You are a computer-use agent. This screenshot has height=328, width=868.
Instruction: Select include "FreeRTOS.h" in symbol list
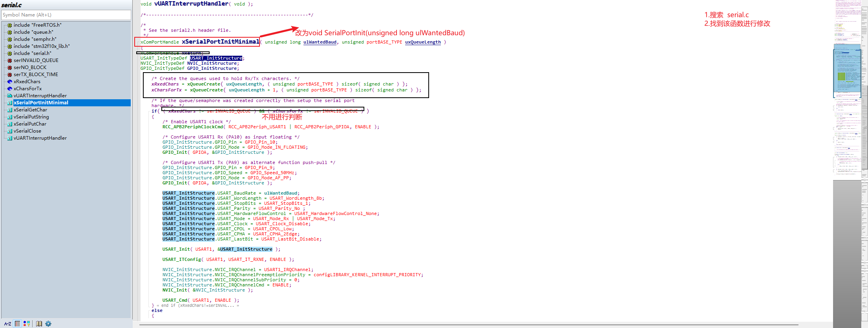point(38,25)
